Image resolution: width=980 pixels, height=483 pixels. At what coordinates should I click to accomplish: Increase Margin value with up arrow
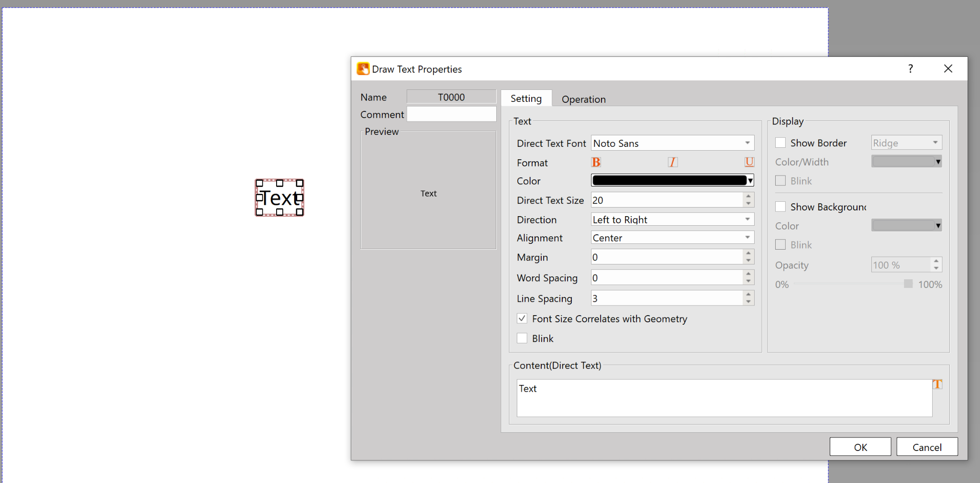click(x=748, y=253)
